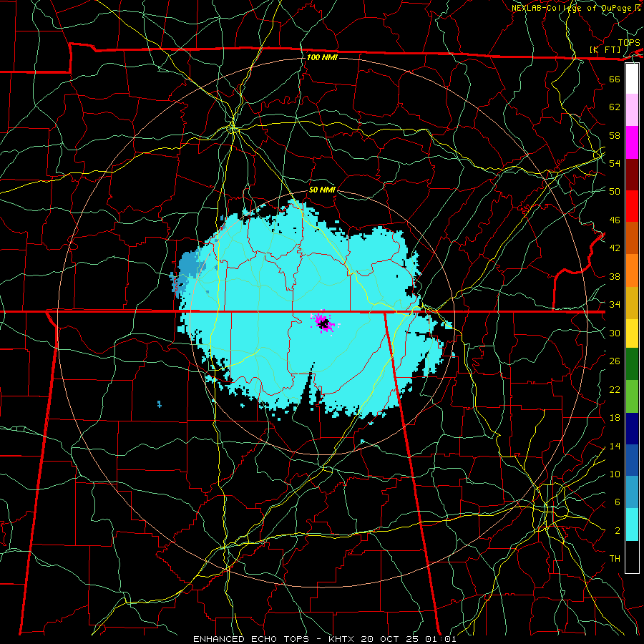Click the dark green swatch at 26

coord(632,364)
